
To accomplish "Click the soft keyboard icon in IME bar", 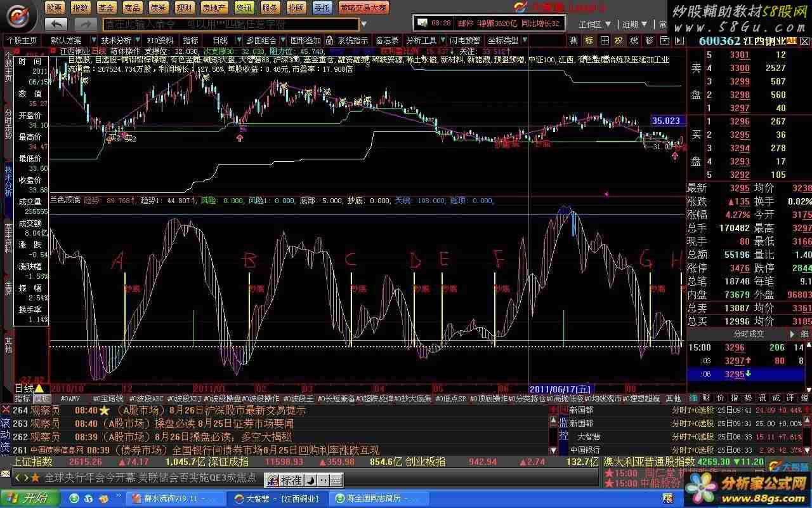I will (336, 479).
